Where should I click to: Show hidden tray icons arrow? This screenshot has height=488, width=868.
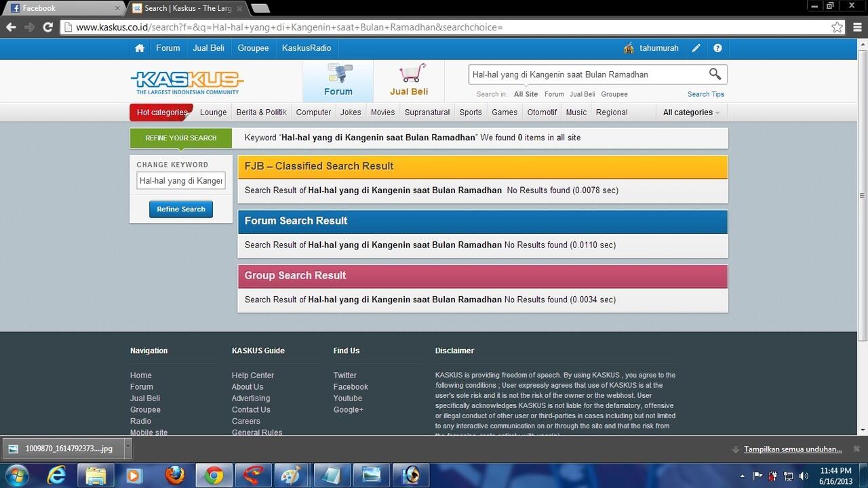point(742,476)
